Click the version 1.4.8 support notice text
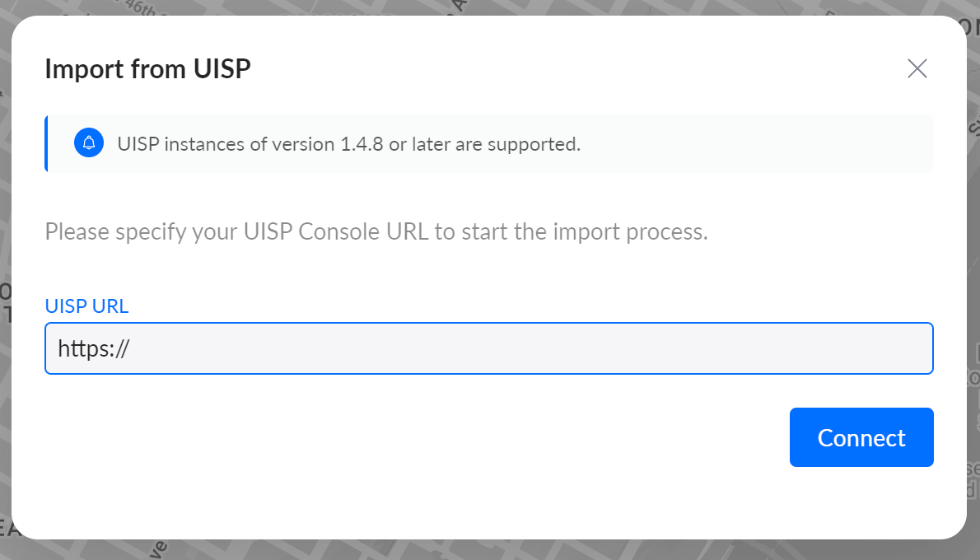This screenshot has height=560, width=980. pyautogui.click(x=348, y=144)
